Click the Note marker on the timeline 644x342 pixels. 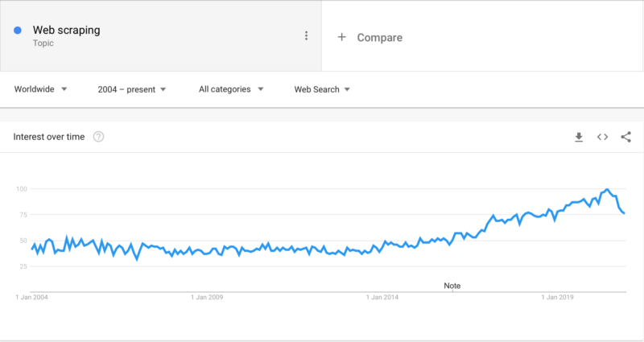click(452, 286)
